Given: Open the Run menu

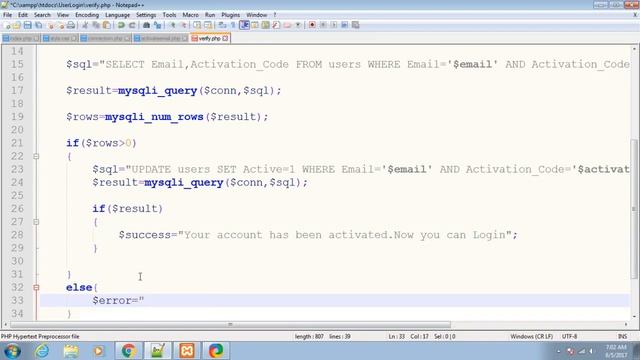Looking at the screenshot, I should click(210, 15).
